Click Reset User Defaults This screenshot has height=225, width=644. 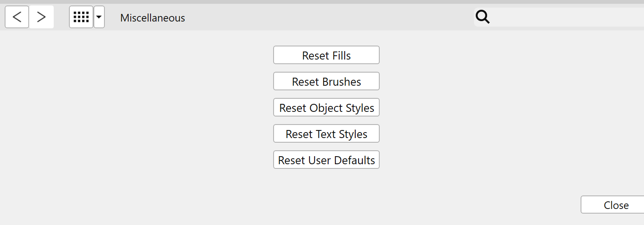tap(326, 160)
